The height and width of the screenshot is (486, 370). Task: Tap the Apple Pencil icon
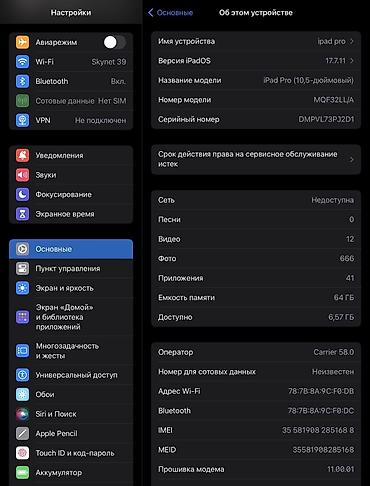22,433
